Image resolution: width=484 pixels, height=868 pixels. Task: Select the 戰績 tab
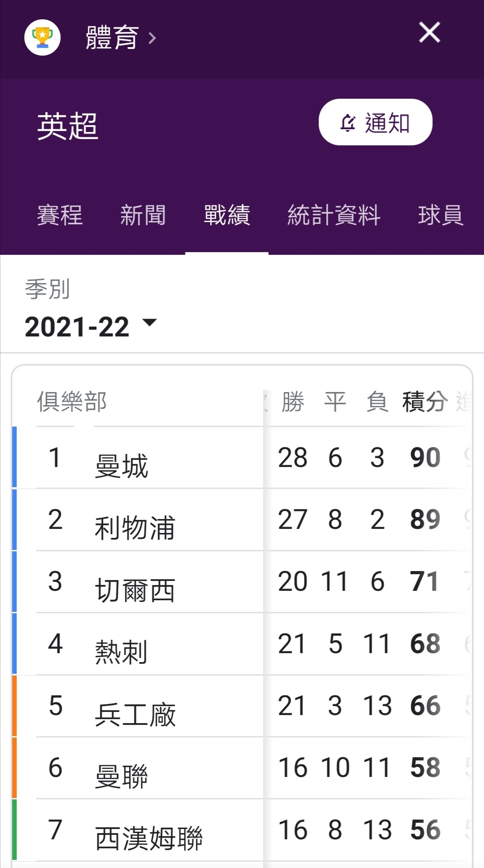[x=227, y=215]
